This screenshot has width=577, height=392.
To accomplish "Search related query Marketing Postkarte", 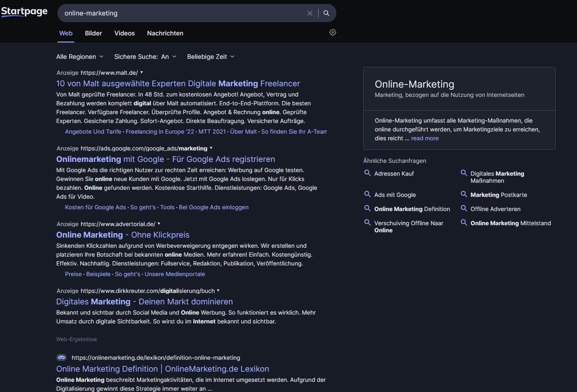I will (499, 195).
